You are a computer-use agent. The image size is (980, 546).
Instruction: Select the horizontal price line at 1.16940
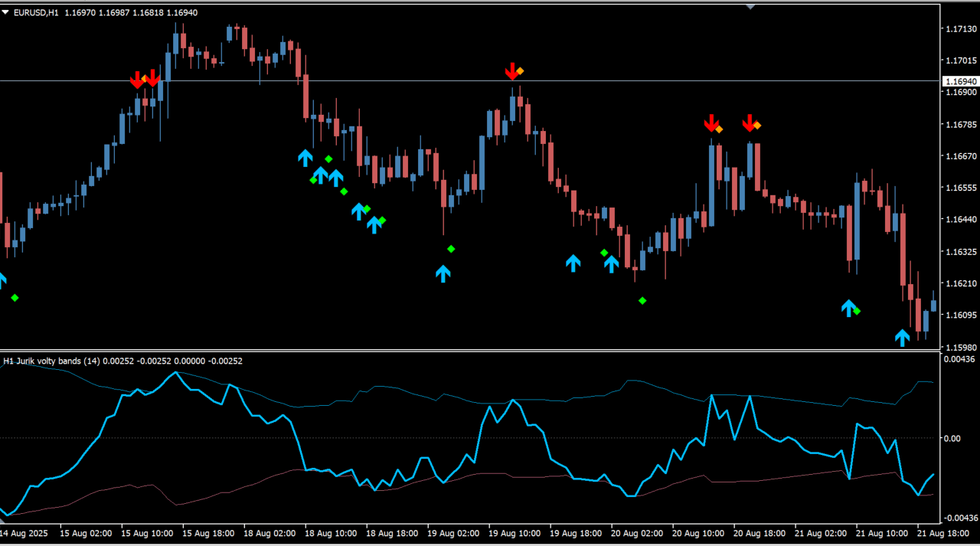coord(459,80)
